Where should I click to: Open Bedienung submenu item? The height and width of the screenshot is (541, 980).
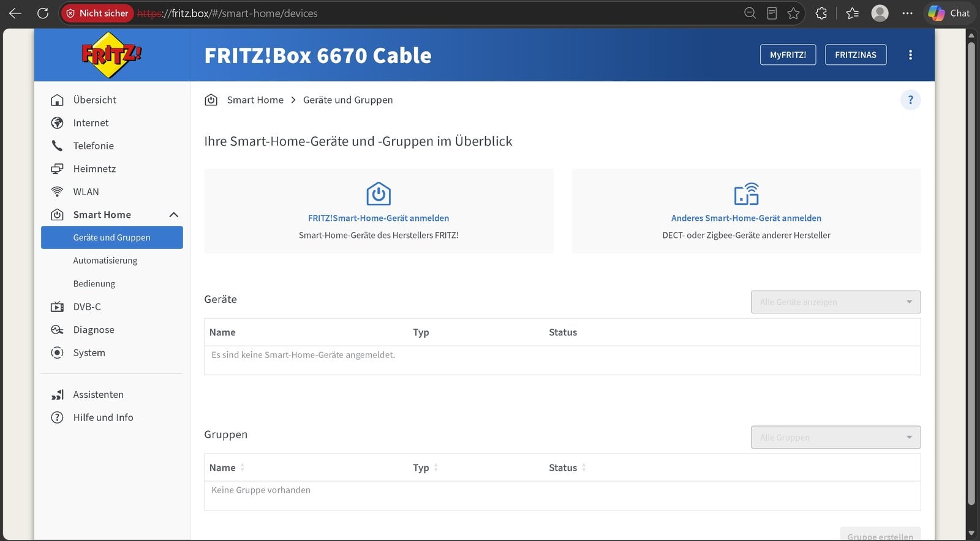(94, 284)
